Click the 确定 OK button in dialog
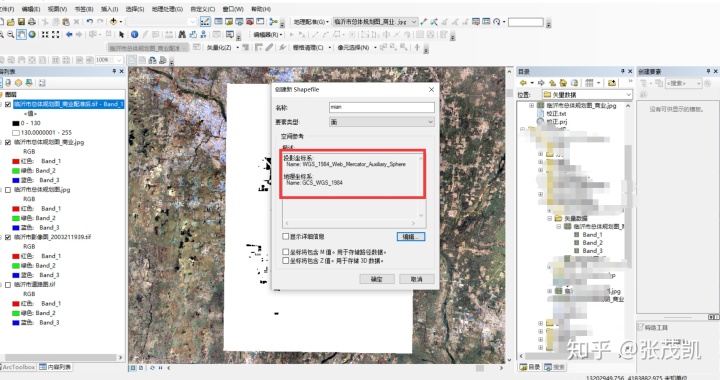The width and height of the screenshot is (720, 380). pos(377,279)
